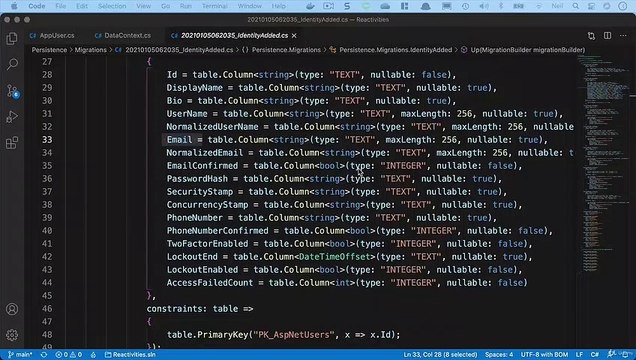Open macOS volume control in menu bar
The image size is (636, 360).
coord(484,6)
